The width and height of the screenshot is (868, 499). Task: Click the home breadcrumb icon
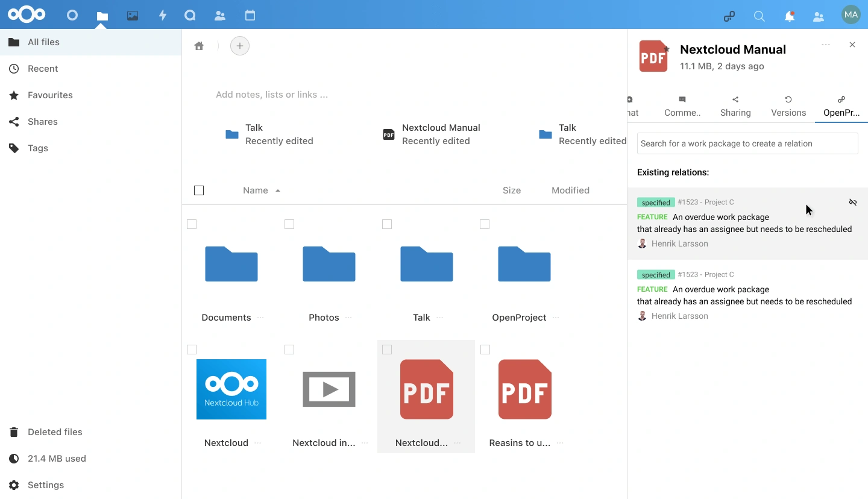[199, 46]
